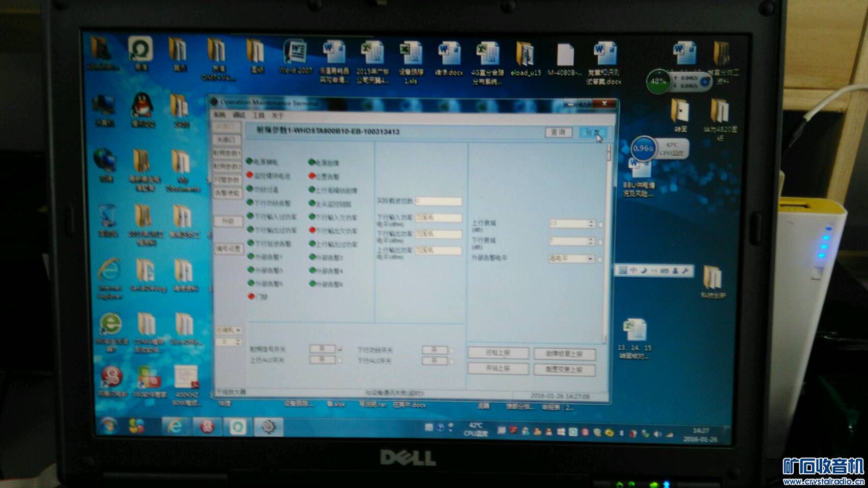
Task: Toggle the checkbox next to 上行ALC开关
Action: [340, 360]
